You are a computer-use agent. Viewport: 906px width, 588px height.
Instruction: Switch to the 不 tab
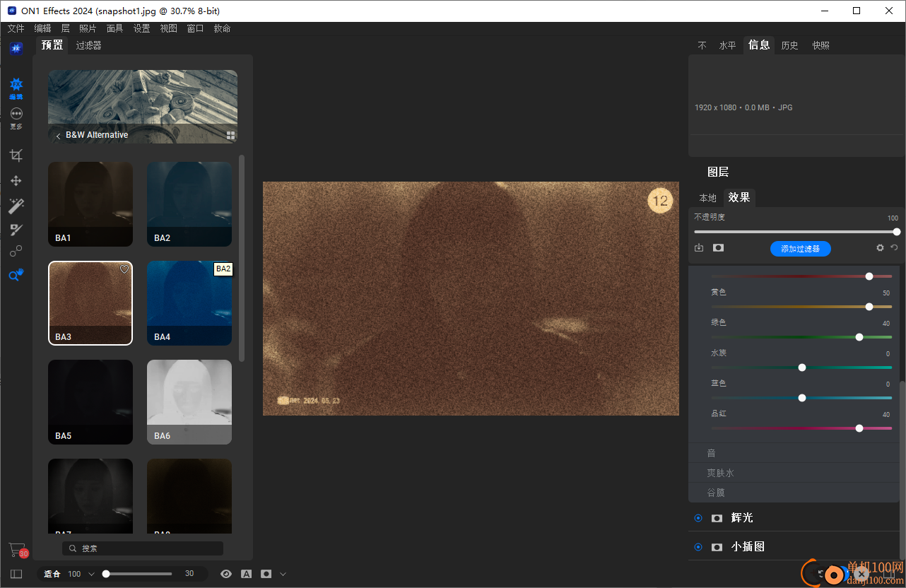tap(702, 45)
